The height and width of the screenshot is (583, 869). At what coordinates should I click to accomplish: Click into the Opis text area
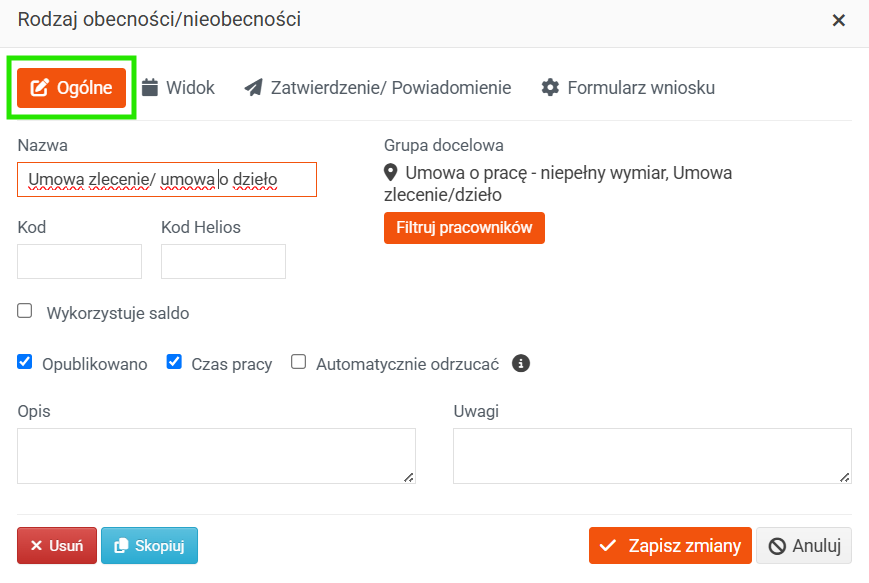coord(216,456)
